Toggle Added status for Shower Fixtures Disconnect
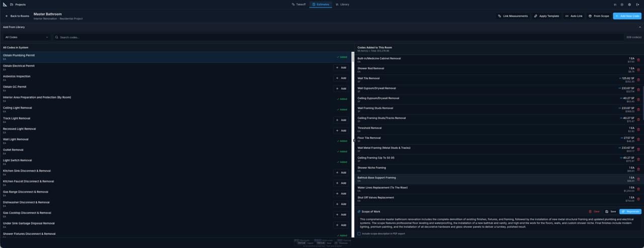The image size is (644, 248). tap(342, 235)
